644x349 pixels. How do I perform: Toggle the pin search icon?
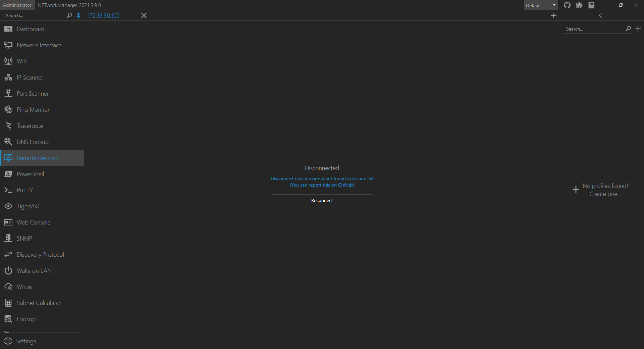click(78, 15)
